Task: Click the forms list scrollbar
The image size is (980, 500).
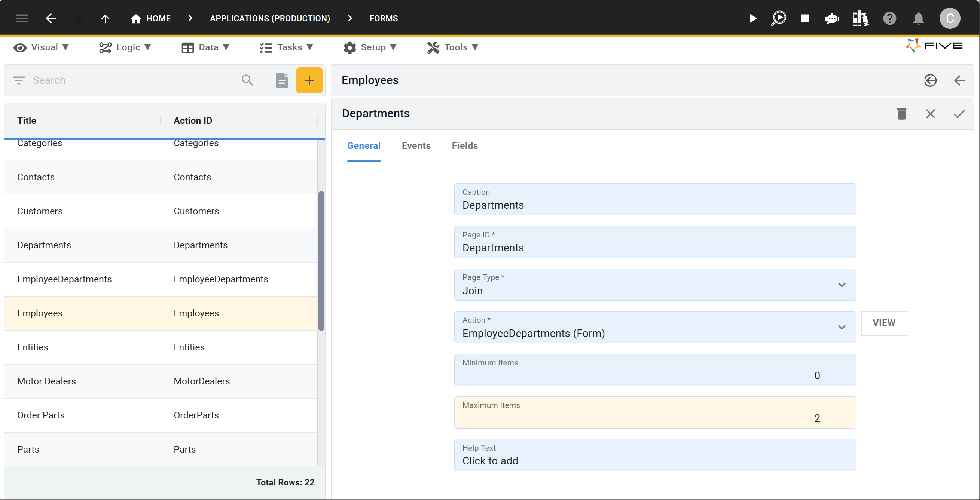Action: coord(321,261)
